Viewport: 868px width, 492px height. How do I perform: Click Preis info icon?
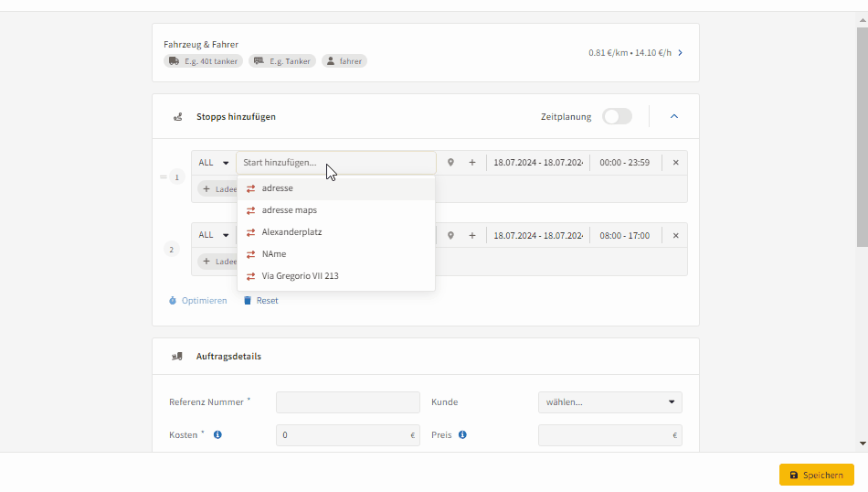462,435
